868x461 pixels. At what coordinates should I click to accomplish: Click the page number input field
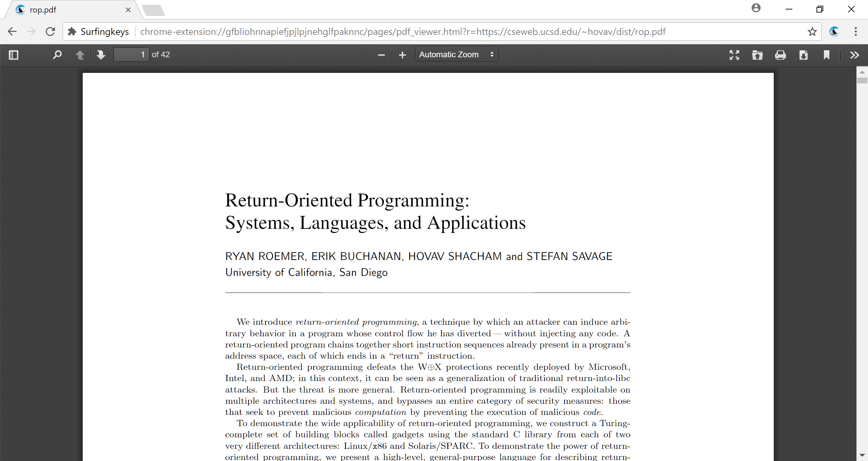pyautogui.click(x=131, y=54)
